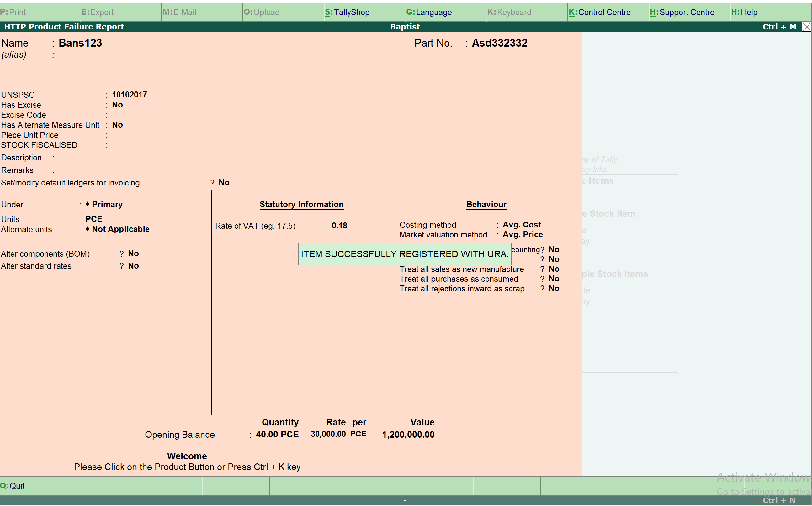
Task: Toggle Alter standard rates option
Action: [x=133, y=266]
